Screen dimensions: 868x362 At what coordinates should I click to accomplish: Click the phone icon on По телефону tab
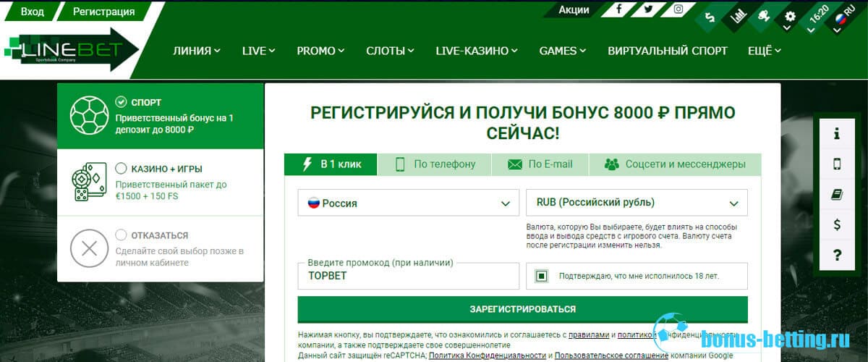point(400,164)
